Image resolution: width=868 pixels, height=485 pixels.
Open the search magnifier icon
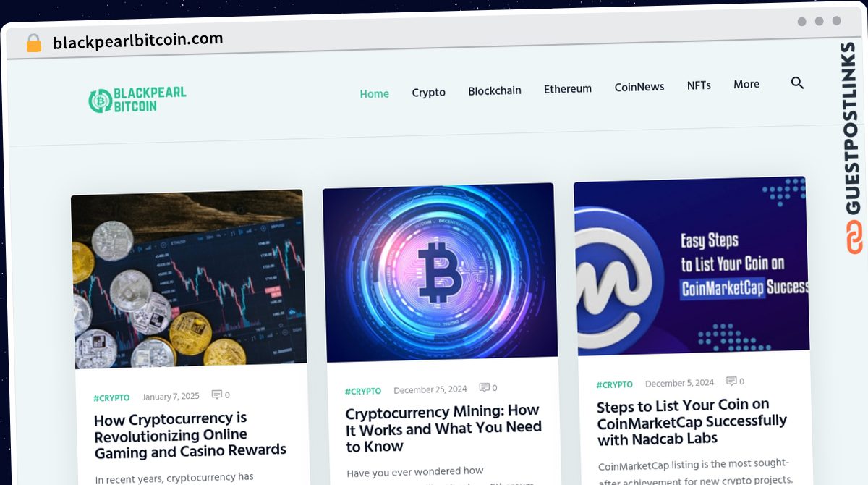(797, 83)
